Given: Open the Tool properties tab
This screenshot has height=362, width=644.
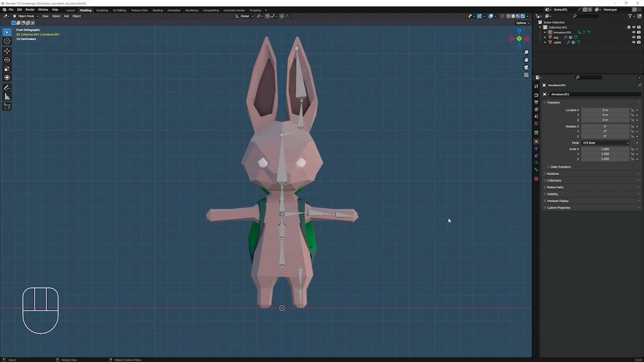Looking at the screenshot, I should point(536,86).
